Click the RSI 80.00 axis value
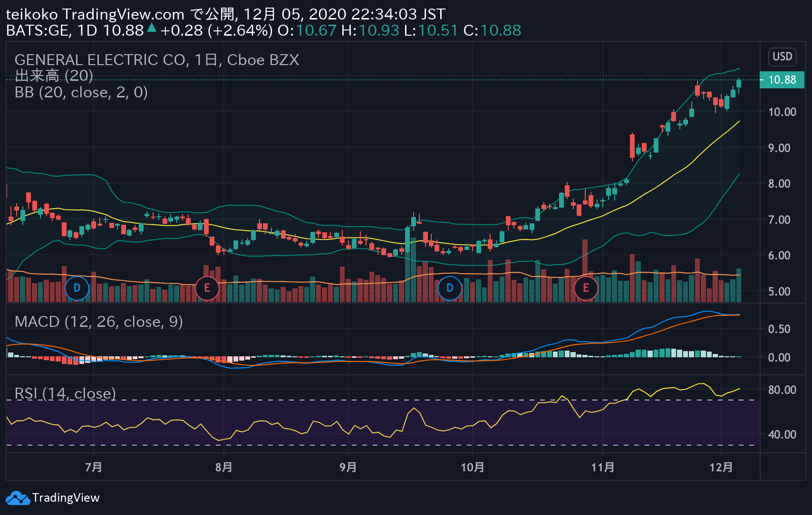The width and height of the screenshot is (812, 515). (x=782, y=390)
